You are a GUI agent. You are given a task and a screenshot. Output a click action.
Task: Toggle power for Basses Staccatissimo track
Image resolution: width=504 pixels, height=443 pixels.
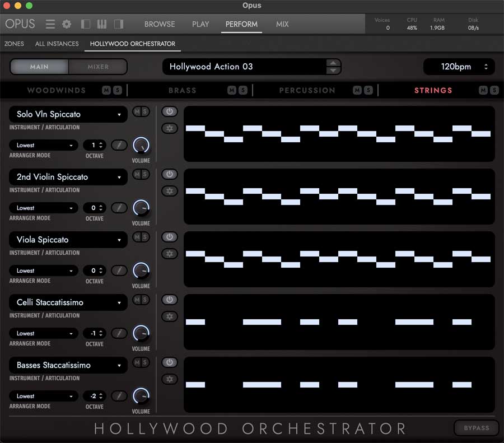pyautogui.click(x=169, y=362)
